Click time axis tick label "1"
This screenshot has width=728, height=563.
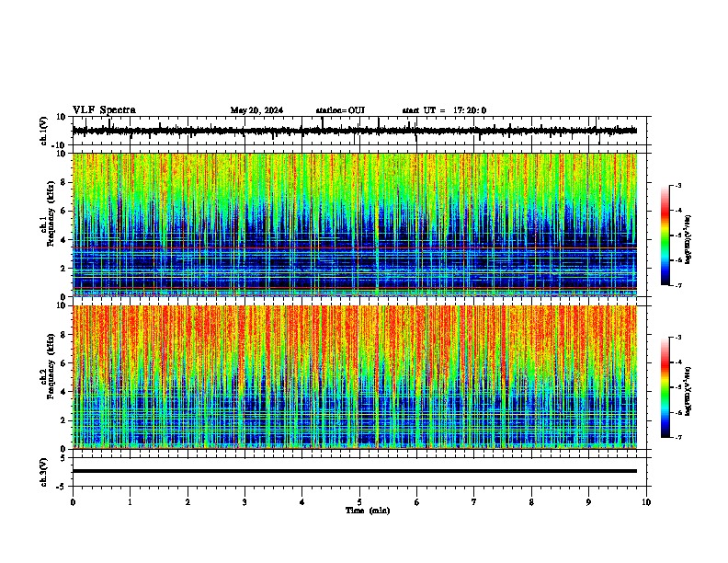click(x=130, y=502)
